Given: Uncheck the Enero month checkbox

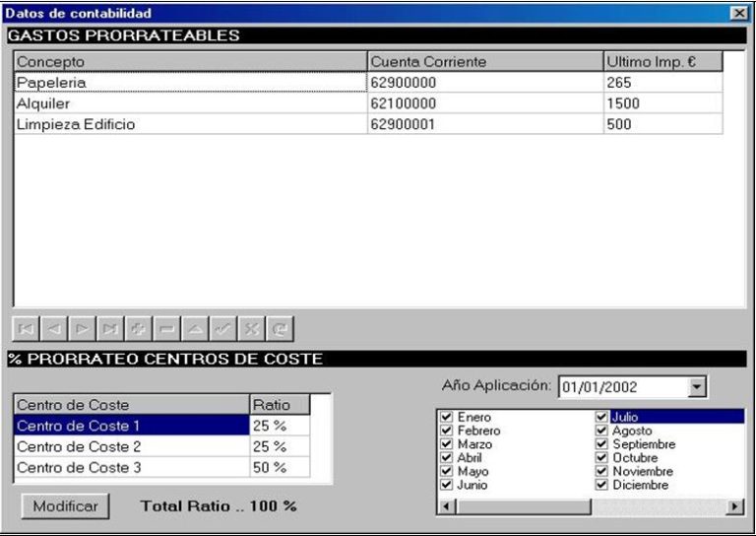Looking at the screenshot, I should [x=447, y=418].
